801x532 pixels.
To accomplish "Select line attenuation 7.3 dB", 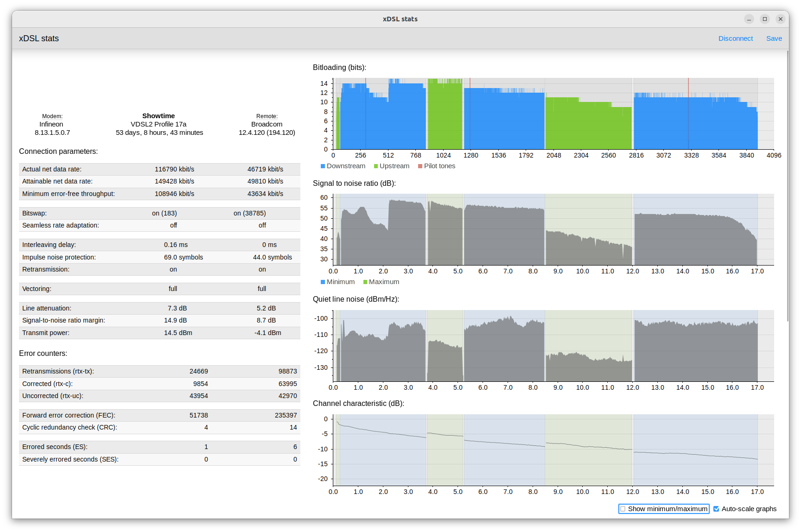I will tap(178, 308).
